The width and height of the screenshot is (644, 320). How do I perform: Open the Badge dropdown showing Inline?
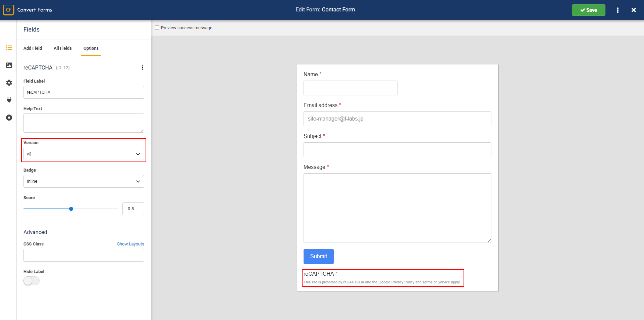(84, 181)
